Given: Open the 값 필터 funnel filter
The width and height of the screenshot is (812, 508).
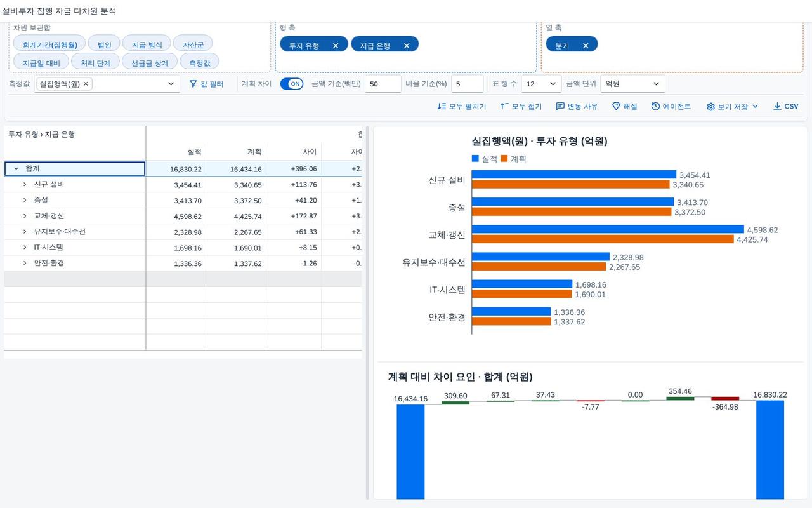Looking at the screenshot, I should tap(207, 84).
